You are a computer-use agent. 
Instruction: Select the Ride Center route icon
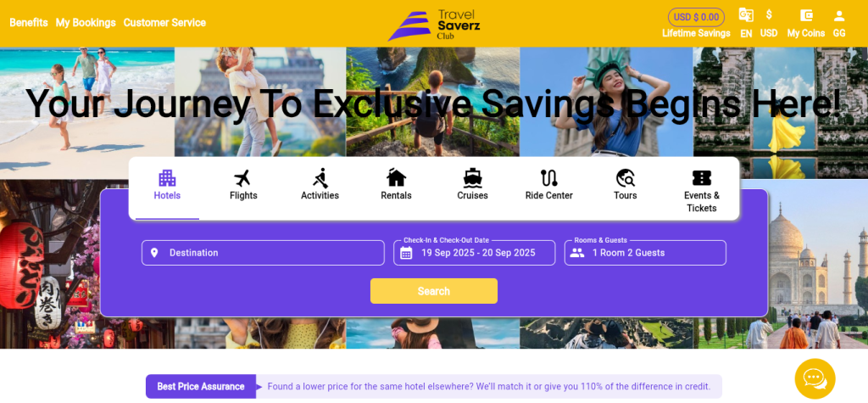[x=549, y=178]
